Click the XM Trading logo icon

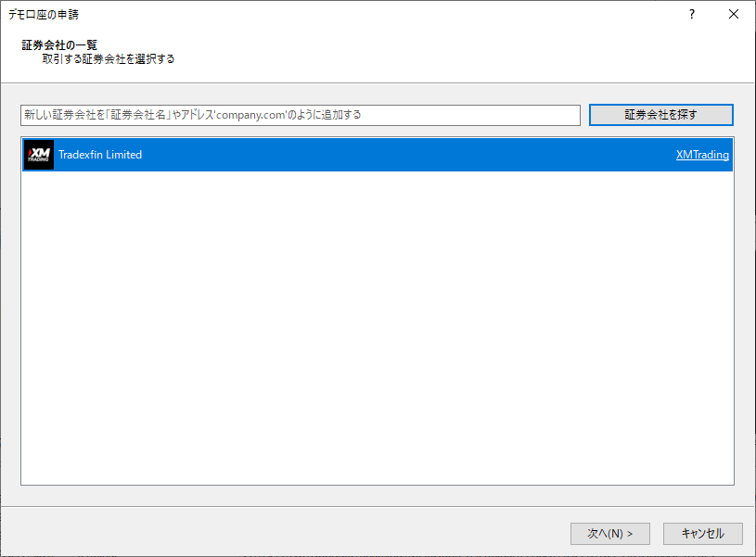39,155
